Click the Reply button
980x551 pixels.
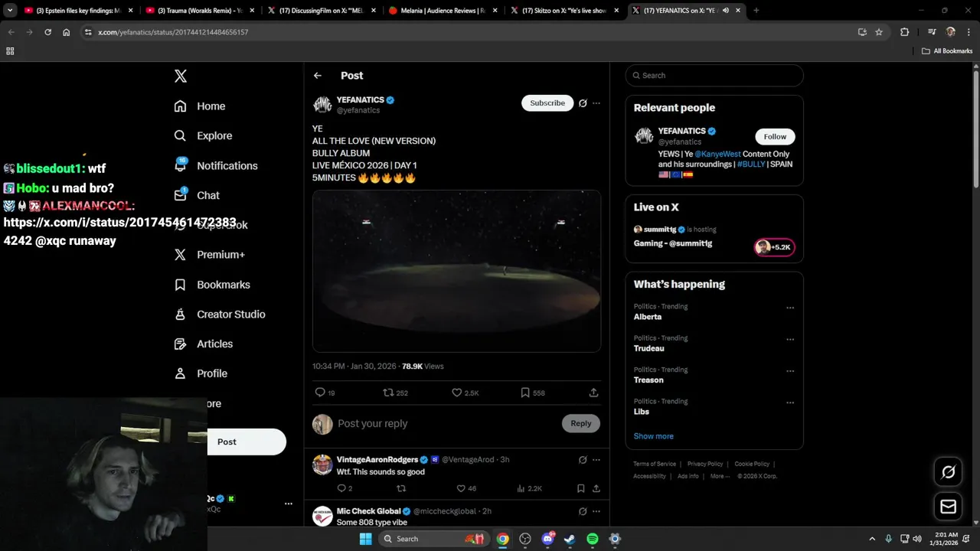click(581, 423)
